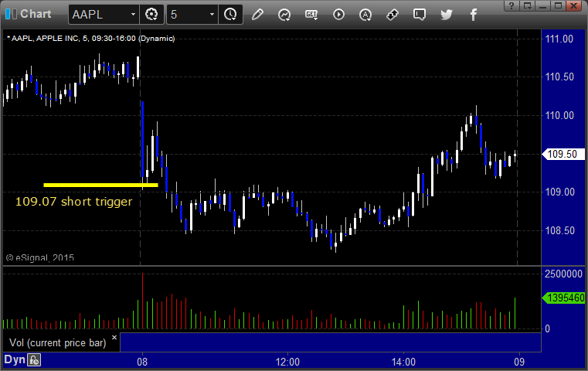This screenshot has width=588, height=371.
Task: Close the Vol study label
Action: tap(114, 337)
